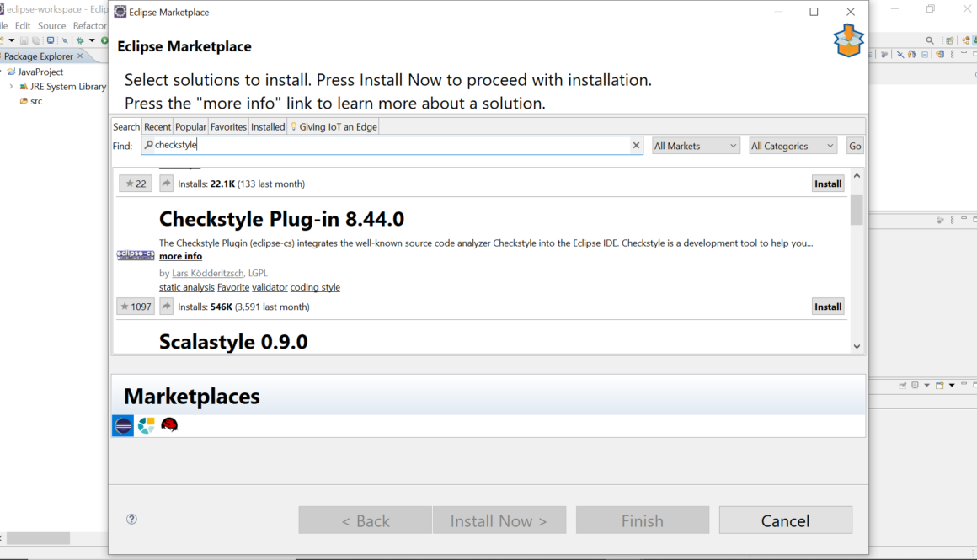Click the Find search text field
The image size is (977, 560).
click(387, 145)
